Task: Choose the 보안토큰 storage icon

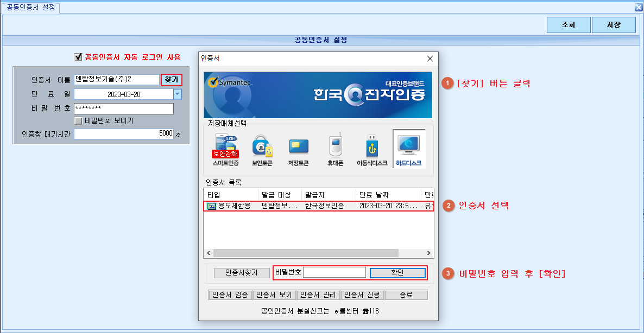Action: point(262,146)
